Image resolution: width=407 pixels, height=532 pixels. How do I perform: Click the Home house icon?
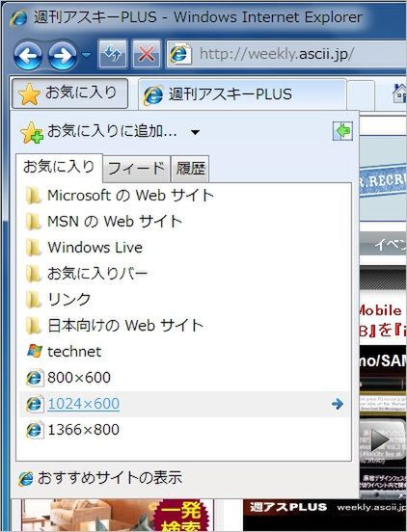pyautogui.click(x=399, y=93)
